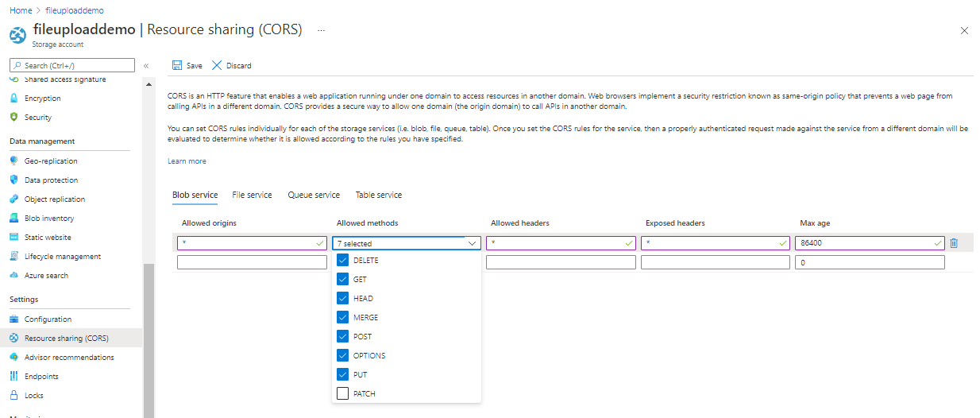Switch to the File service tab

tap(252, 195)
